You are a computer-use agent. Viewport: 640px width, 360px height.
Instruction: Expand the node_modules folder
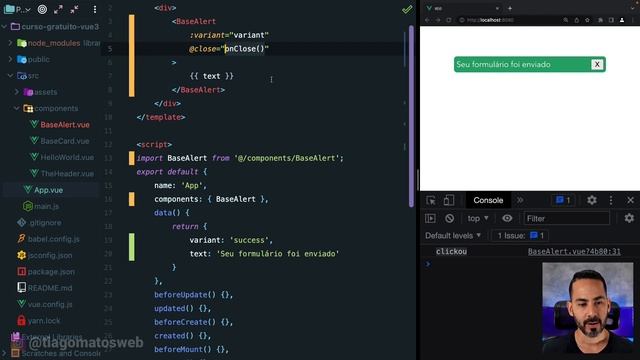(11, 43)
